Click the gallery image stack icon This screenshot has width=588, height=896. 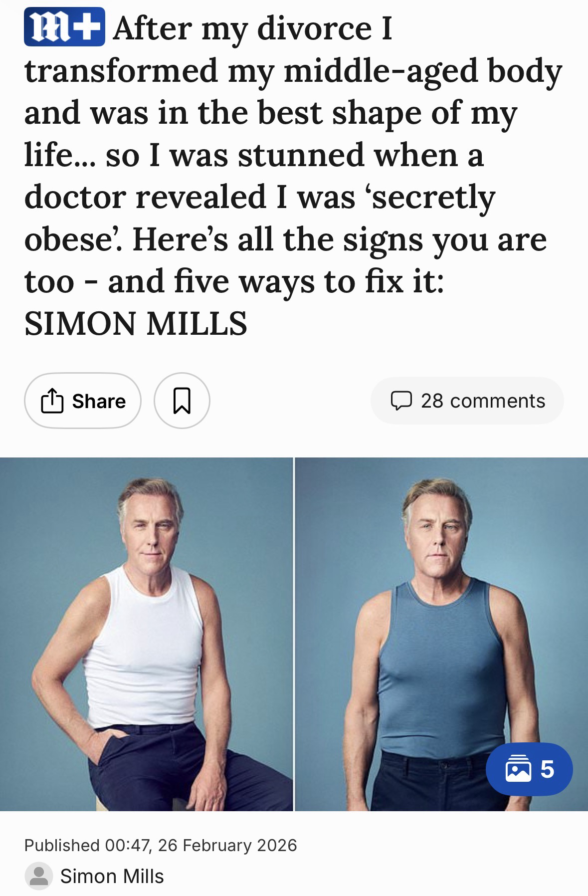[518, 769]
